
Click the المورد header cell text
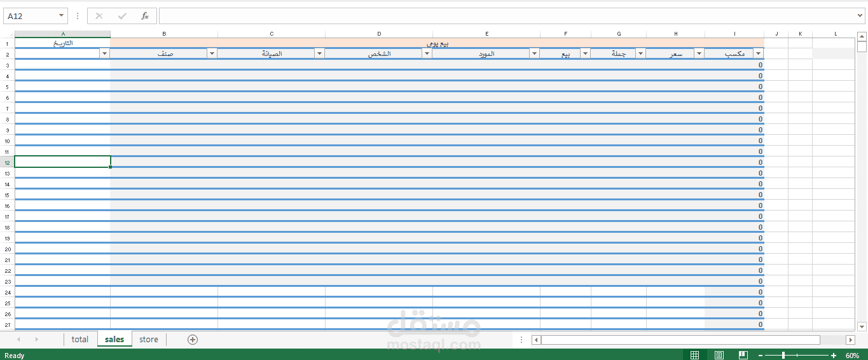click(x=487, y=54)
